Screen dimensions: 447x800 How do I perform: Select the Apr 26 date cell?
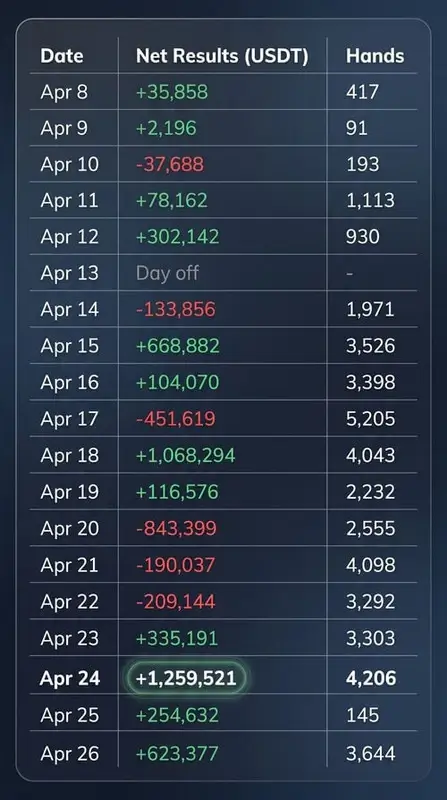pos(69,753)
